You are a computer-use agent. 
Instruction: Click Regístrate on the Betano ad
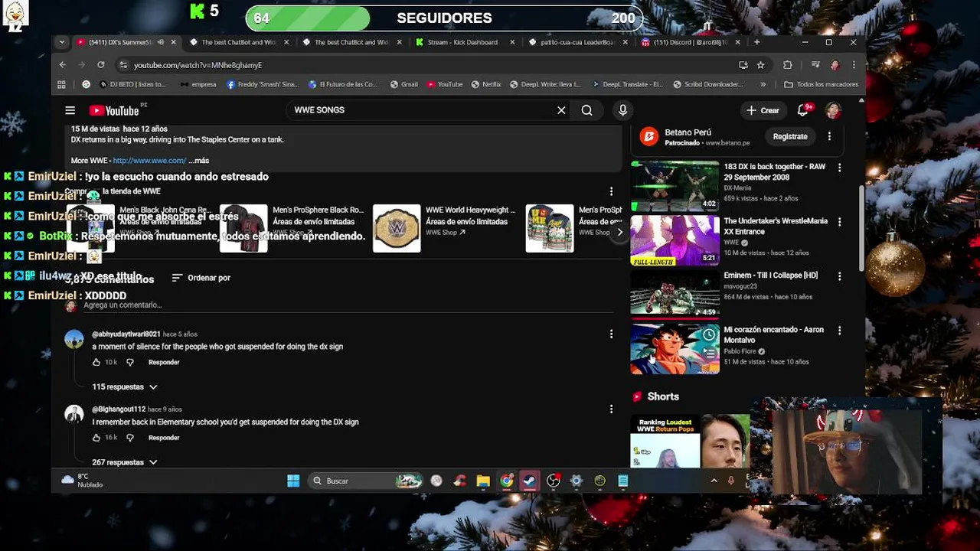click(x=790, y=136)
